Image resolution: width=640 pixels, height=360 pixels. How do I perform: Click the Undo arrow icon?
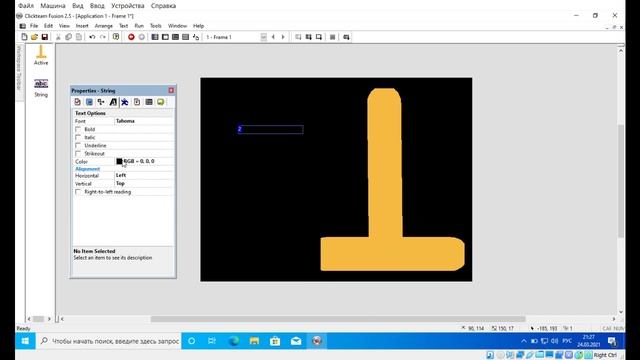point(92,37)
